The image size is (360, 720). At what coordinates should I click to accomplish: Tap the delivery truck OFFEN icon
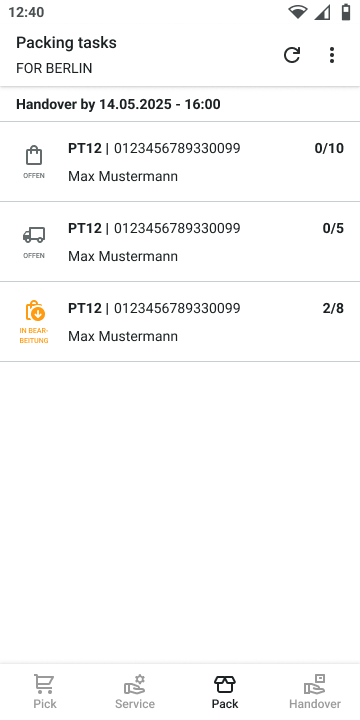[x=34, y=235]
